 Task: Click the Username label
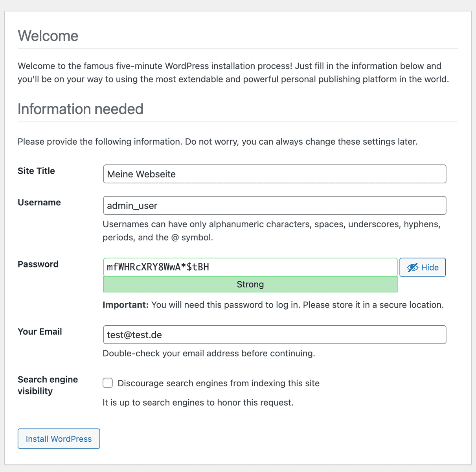[39, 202]
